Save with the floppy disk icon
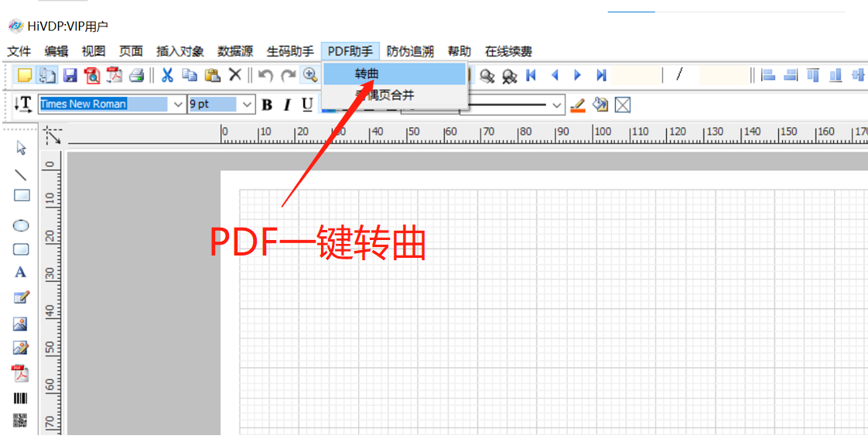This screenshot has height=439, width=868. (x=70, y=75)
